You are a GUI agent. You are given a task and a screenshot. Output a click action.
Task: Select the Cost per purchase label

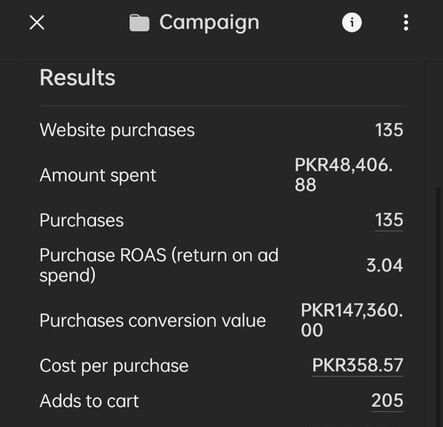(x=114, y=366)
